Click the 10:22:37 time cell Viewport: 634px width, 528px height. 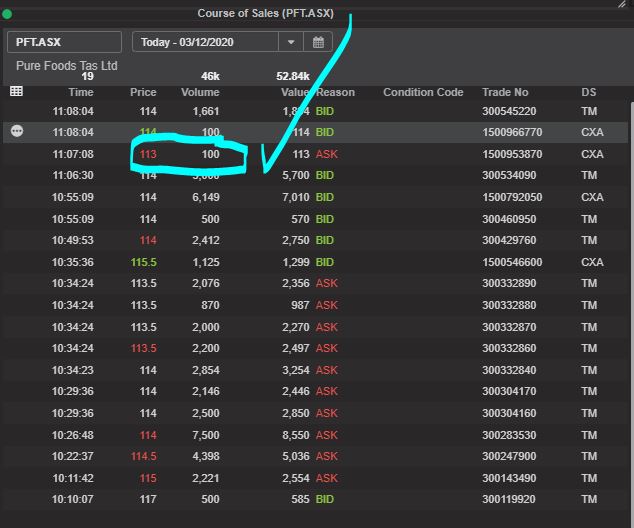point(73,456)
